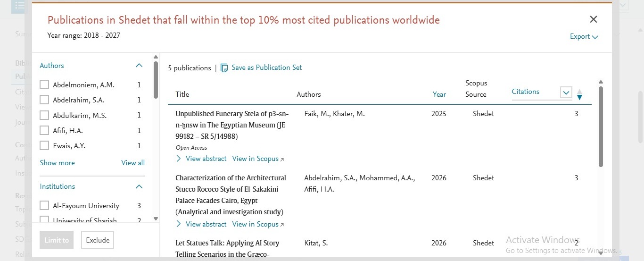The width and height of the screenshot is (644, 261).
Task: Click the Unpublished Funerary Stela title
Action: [232, 125]
